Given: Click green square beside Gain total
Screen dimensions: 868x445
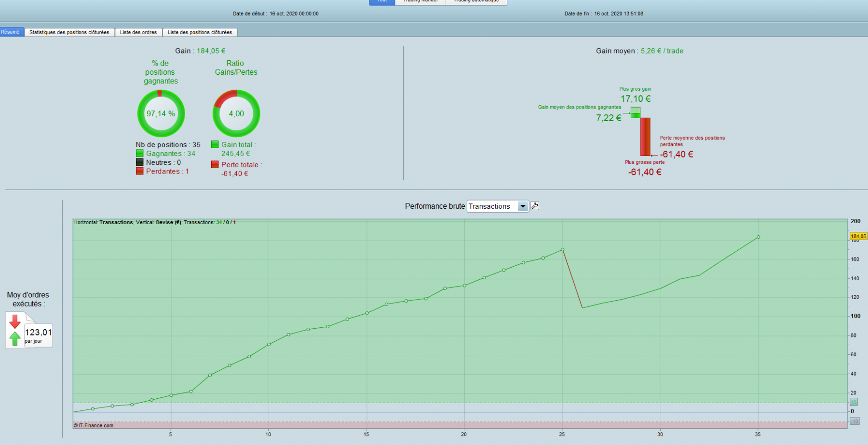Looking at the screenshot, I should (215, 144).
